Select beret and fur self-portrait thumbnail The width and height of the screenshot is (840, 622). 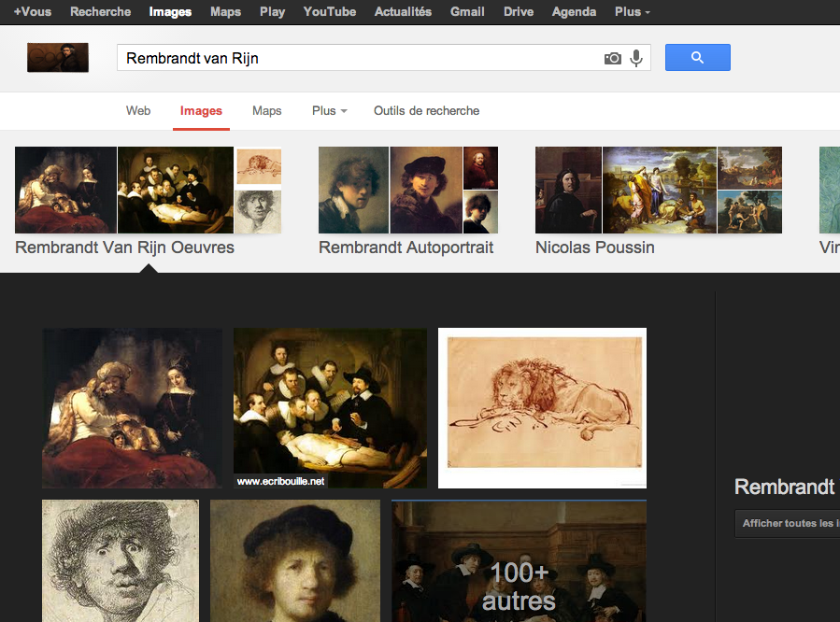click(x=426, y=190)
